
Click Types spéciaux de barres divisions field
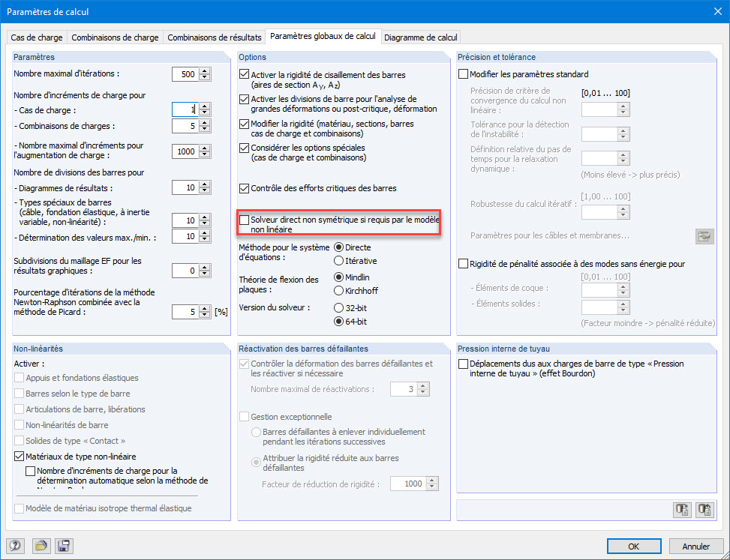click(x=185, y=220)
